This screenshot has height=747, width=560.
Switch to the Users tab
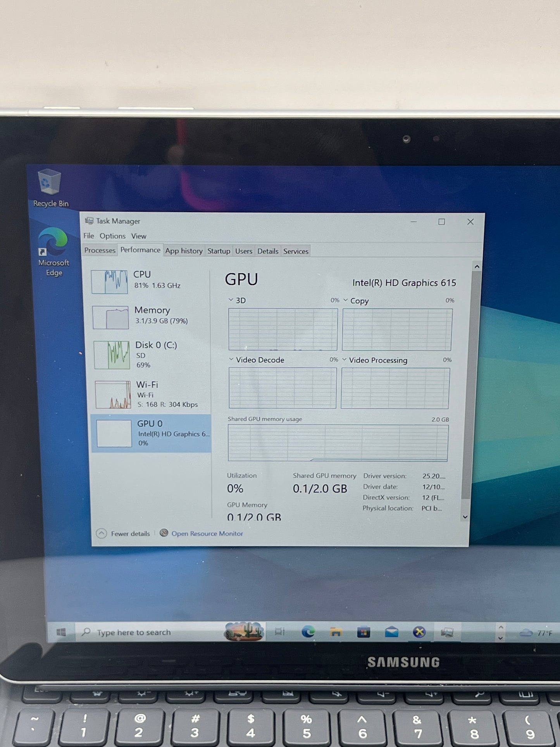point(244,251)
